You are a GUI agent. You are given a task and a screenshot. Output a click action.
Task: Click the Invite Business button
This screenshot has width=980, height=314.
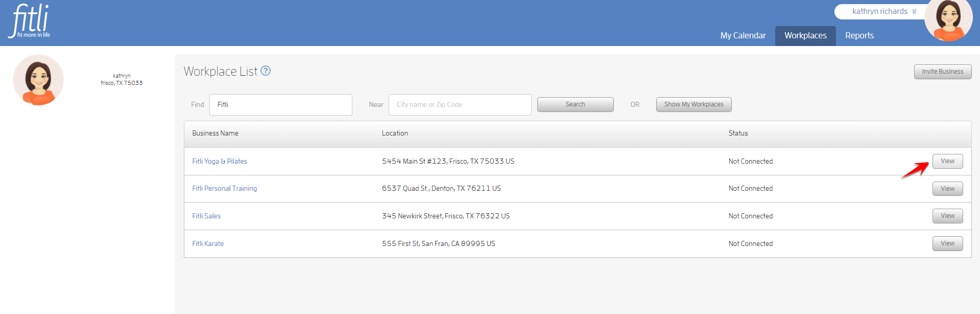943,72
